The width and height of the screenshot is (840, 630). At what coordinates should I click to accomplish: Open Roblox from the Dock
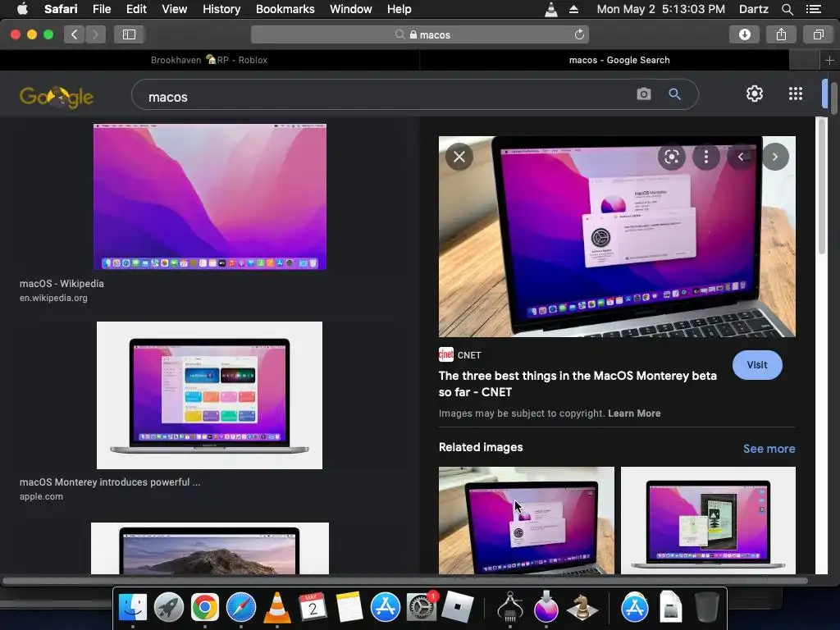tap(458, 607)
